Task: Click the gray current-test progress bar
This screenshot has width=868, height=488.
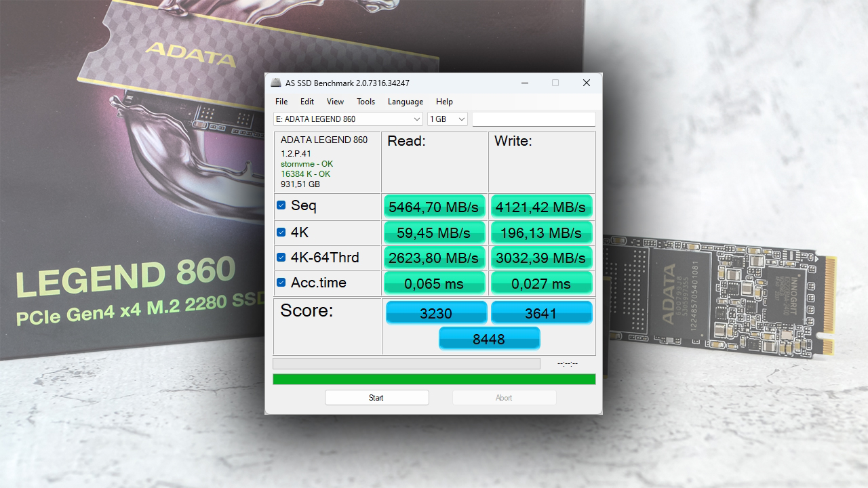Action: (406, 364)
